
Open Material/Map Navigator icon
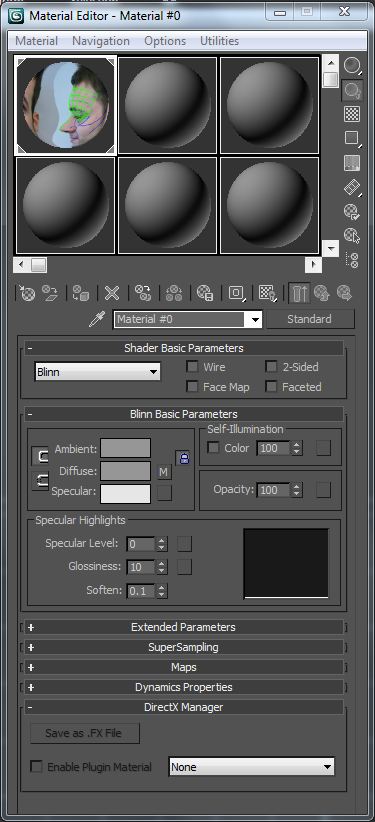[x=352, y=260]
